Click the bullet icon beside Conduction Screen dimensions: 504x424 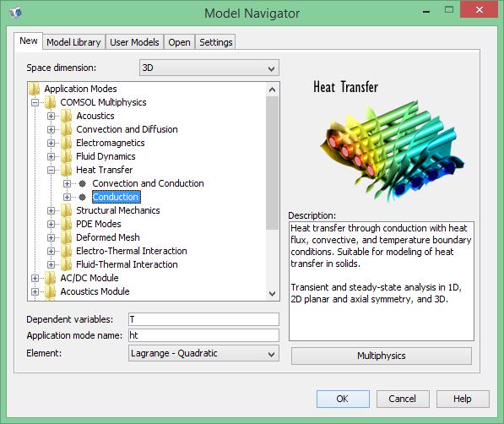82,197
